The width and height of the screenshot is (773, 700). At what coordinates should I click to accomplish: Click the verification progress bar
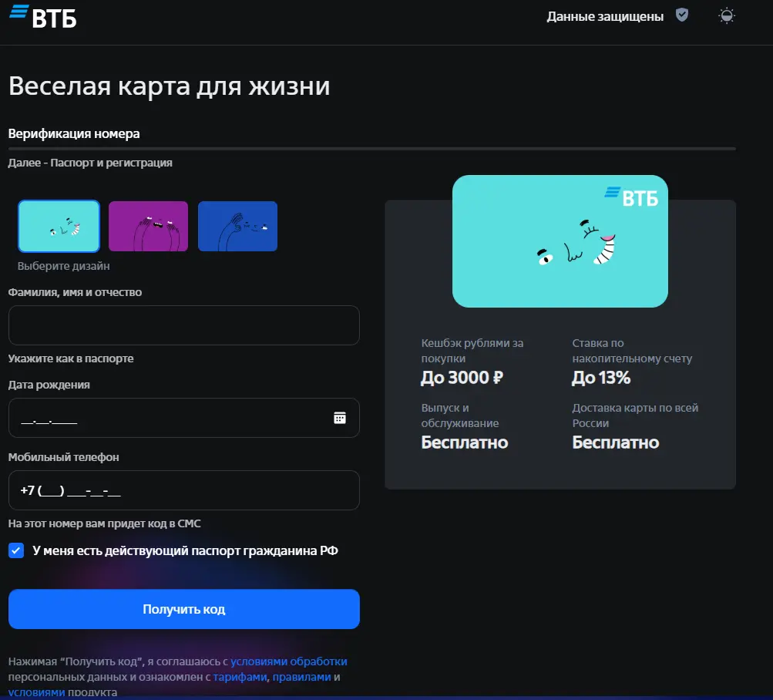click(x=372, y=149)
